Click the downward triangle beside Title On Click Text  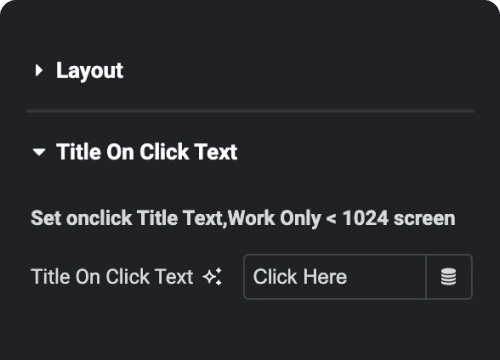pyautogui.click(x=39, y=152)
